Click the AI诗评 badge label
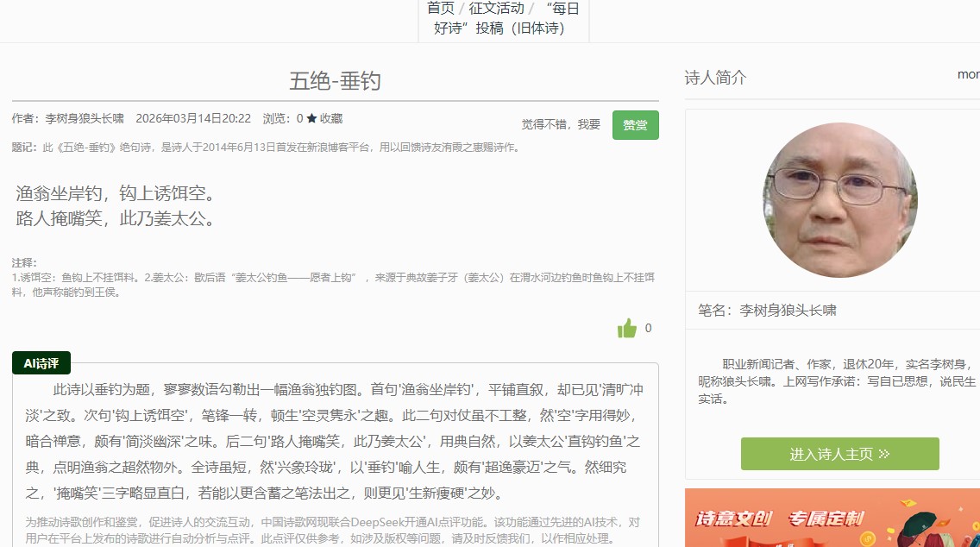Screen dimensions: 980x547 tap(41, 363)
